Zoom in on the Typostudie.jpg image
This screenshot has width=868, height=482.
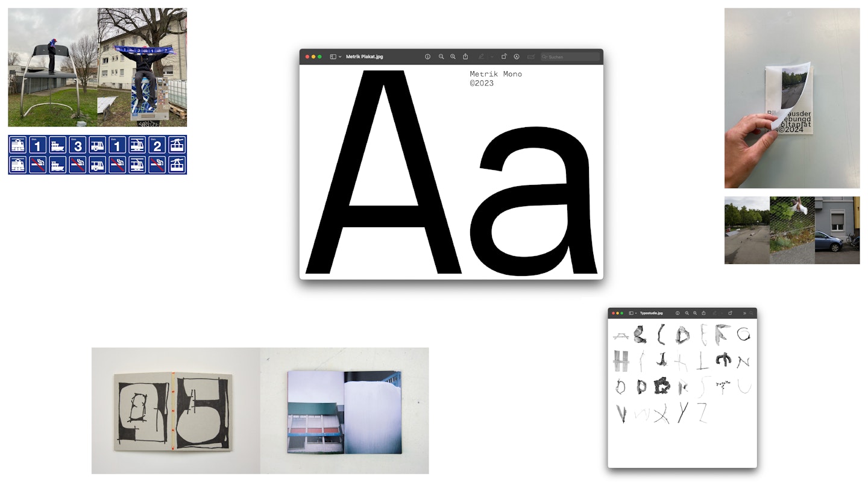tap(695, 313)
